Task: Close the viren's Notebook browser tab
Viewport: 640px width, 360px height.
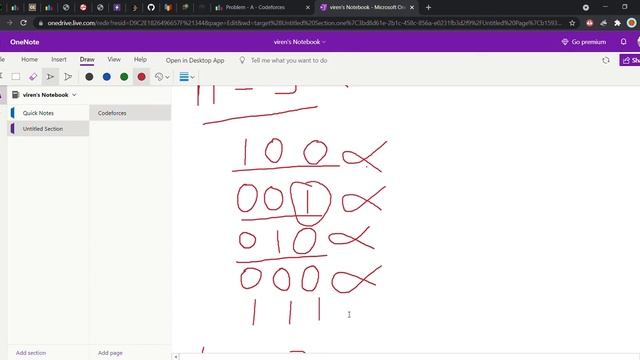Action: point(412,7)
